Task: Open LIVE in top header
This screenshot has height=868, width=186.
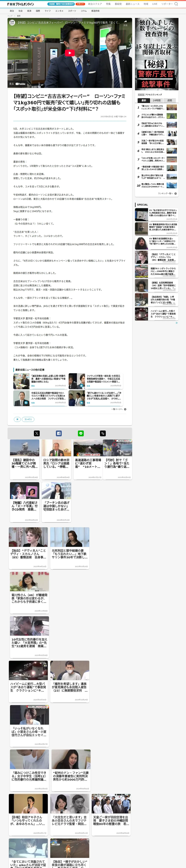Action: pos(155,4)
